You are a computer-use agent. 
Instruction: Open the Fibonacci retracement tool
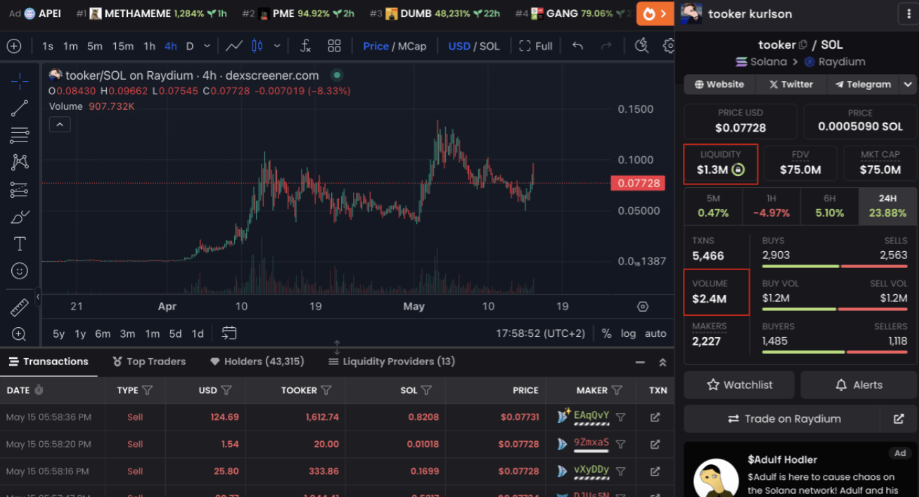[x=19, y=135]
